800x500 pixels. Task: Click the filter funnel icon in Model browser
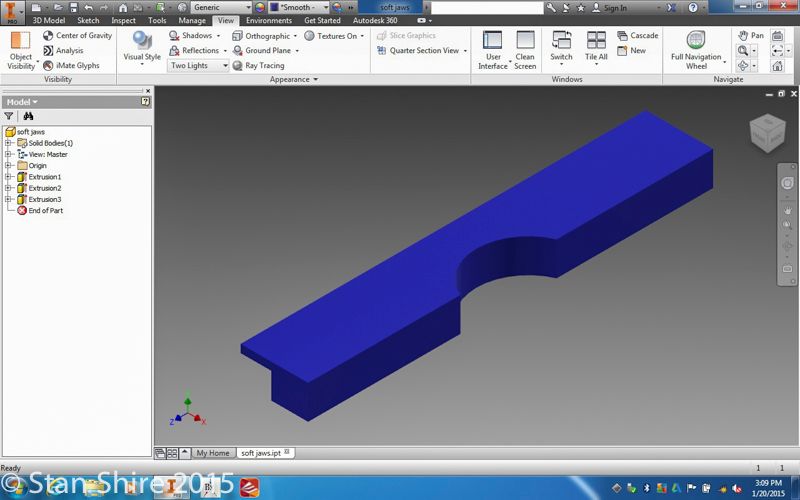pos(9,116)
